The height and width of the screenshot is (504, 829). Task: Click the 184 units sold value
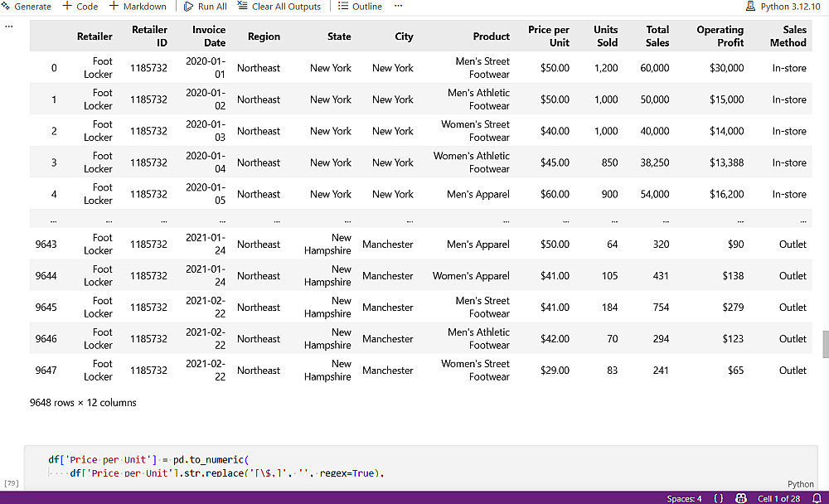[609, 308]
